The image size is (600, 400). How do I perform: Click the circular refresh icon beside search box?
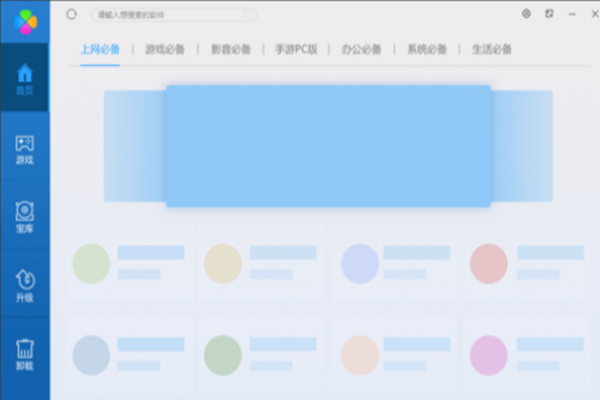[x=71, y=15]
